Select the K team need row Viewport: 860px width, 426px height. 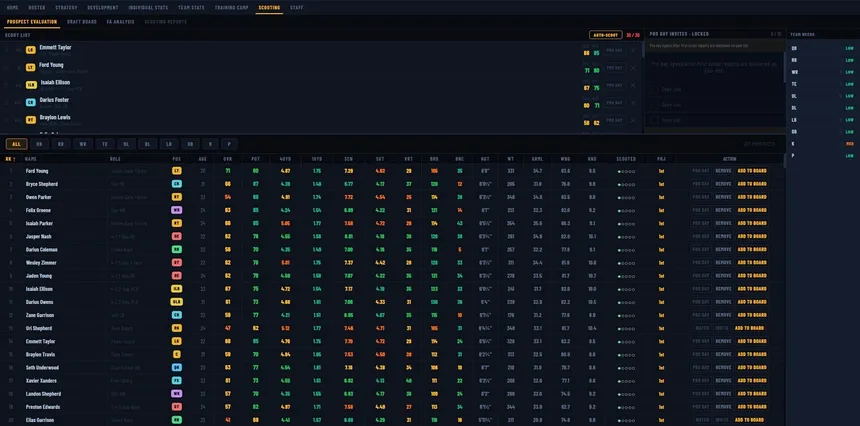click(x=822, y=144)
